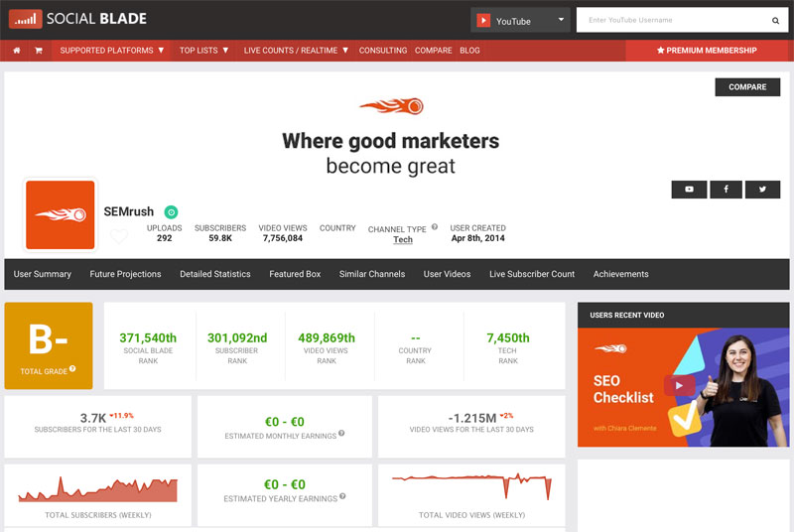
Task: Open SEMrush Facebook page icon button
Action: [x=727, y=190]
